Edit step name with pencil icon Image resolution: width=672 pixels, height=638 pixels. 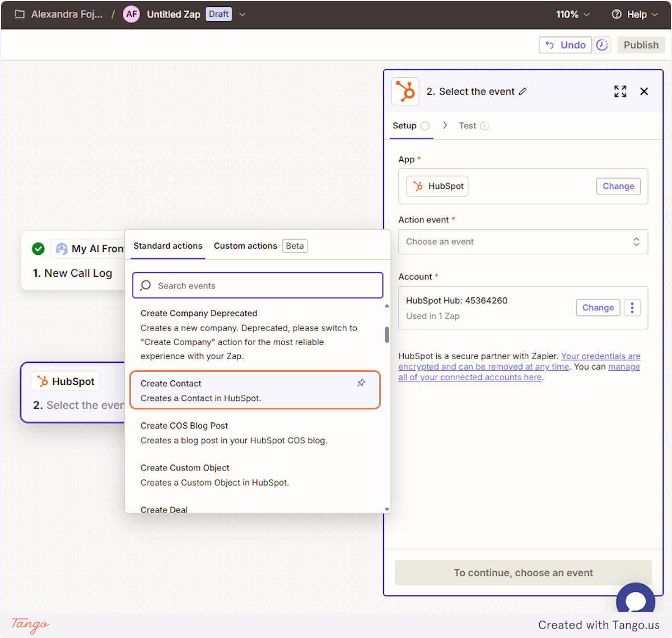click(522, 91)
